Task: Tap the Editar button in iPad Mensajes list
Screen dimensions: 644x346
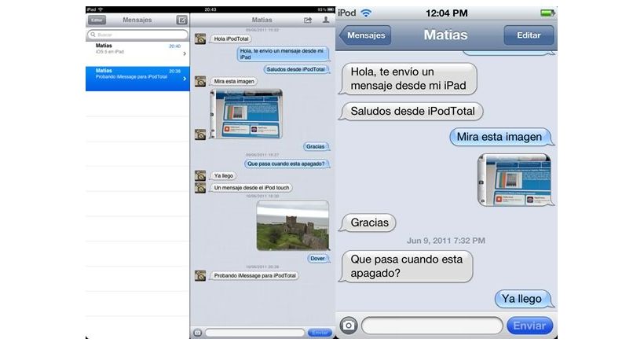Action: coord(97,20)
